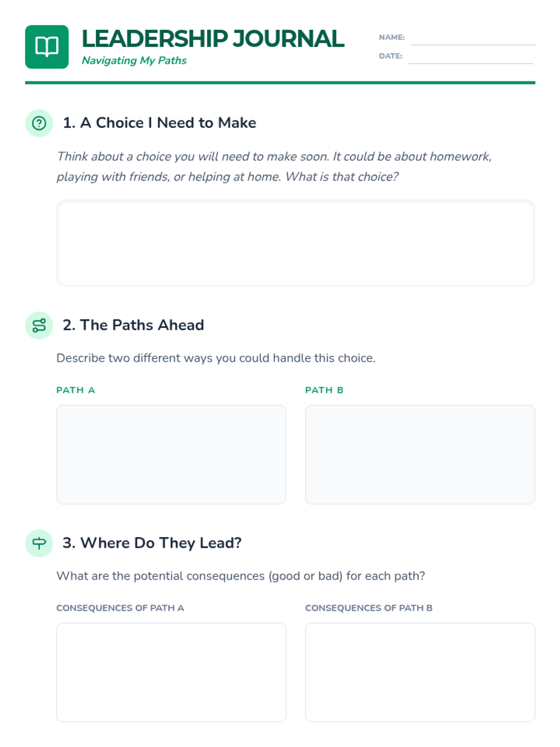Click the CONSEQUENCES OF PATH B label
The image size is (560, 747).
point(369,608)
